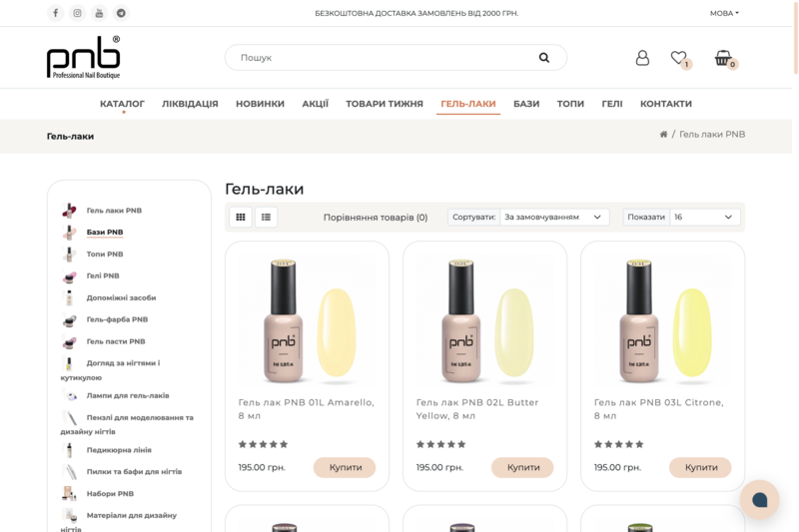Screen dimensions: 799x532
Task: Open the YouTube channel icon
Action: tap(99, 13)
